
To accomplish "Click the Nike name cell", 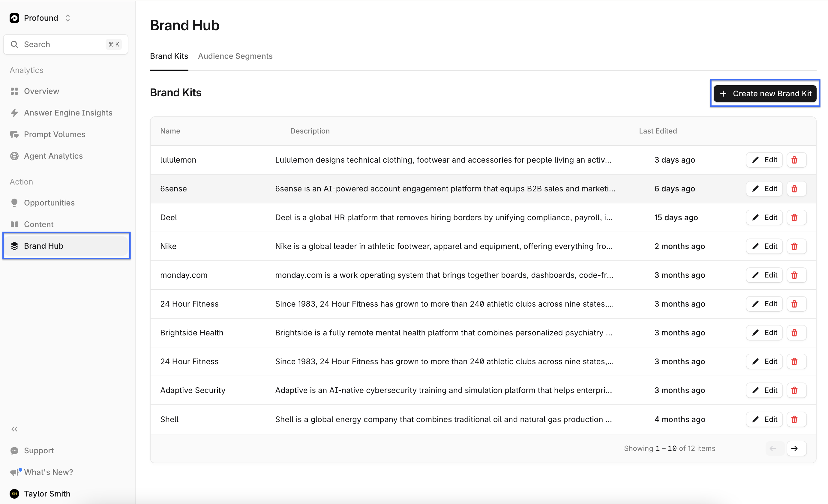I will click(168, 246).
